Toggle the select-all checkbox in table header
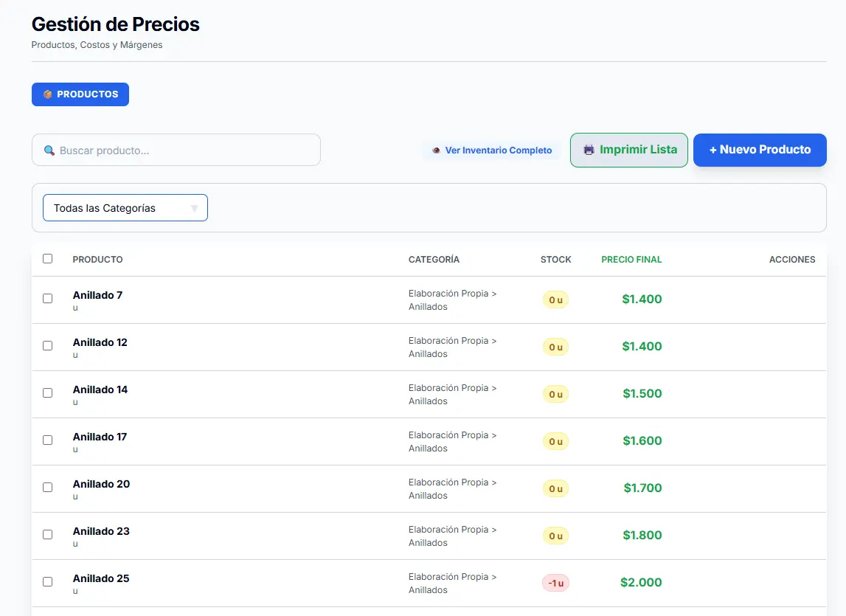Image resolution: width=846 pixels, height=616 pixels. point(47,259)
